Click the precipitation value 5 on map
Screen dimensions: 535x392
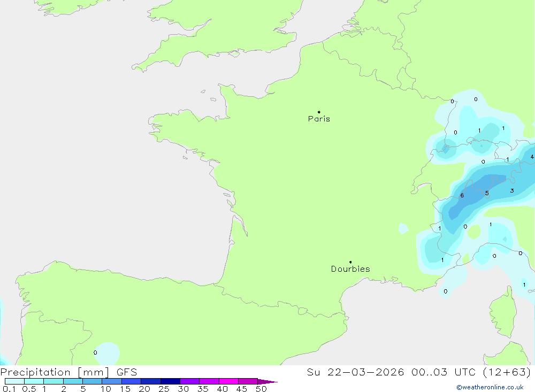[487, 193]
